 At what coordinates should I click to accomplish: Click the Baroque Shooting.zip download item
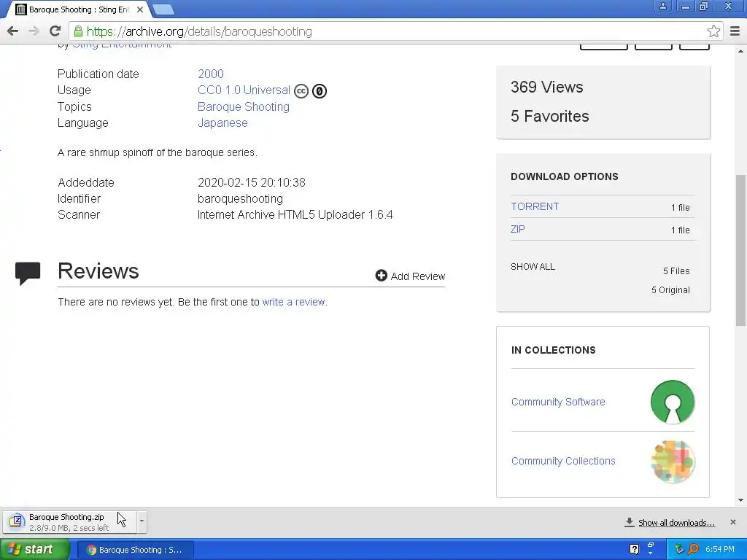click(x=69, y=521)
